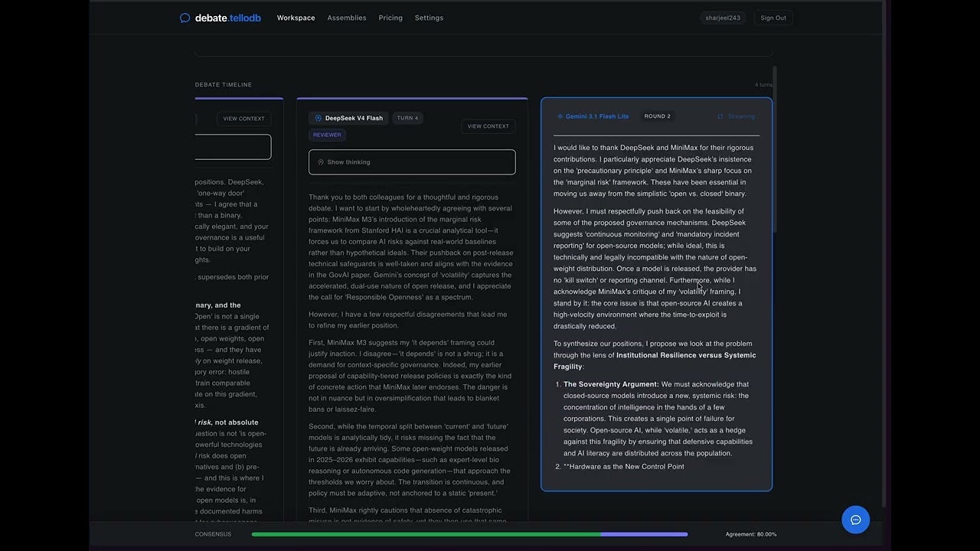Click the DeepSeek model icon
The height and width of the screenshot is (551, 980).
[x=318, y=118]
